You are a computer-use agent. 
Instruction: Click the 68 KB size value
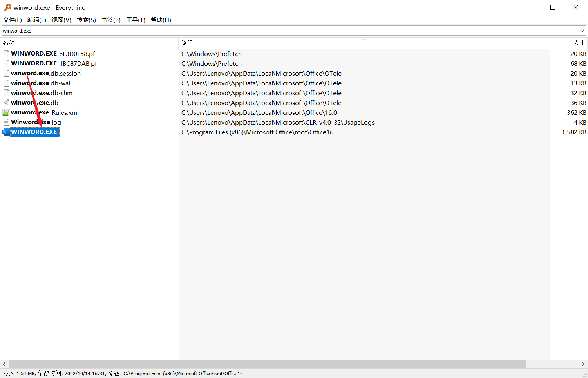click(578, 63)
